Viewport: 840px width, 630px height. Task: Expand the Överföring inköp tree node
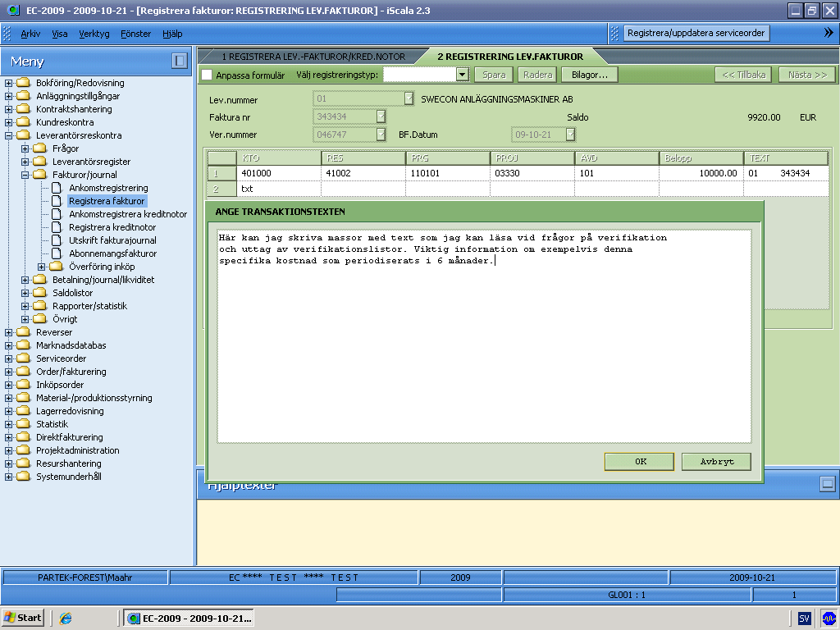(41, 267)
